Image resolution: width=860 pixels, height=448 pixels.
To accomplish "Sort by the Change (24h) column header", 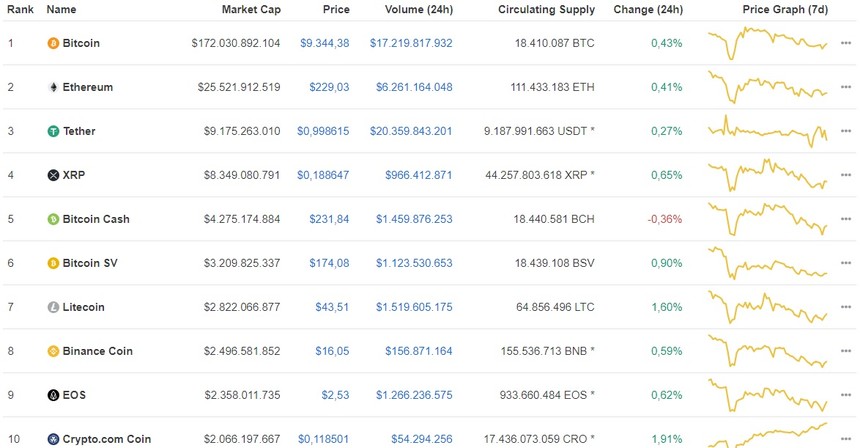I will pos(648,9).
